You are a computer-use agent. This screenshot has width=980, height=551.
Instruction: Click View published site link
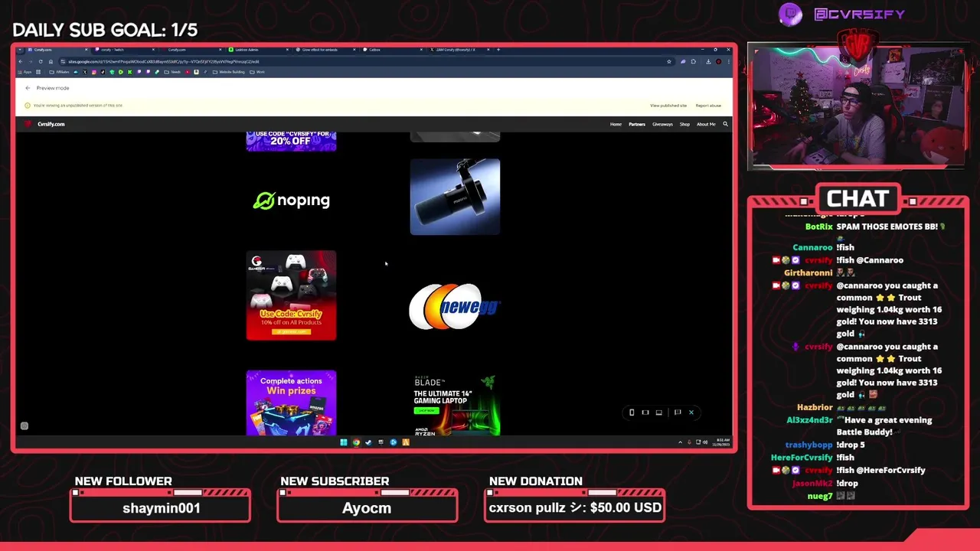coord(668,106)
